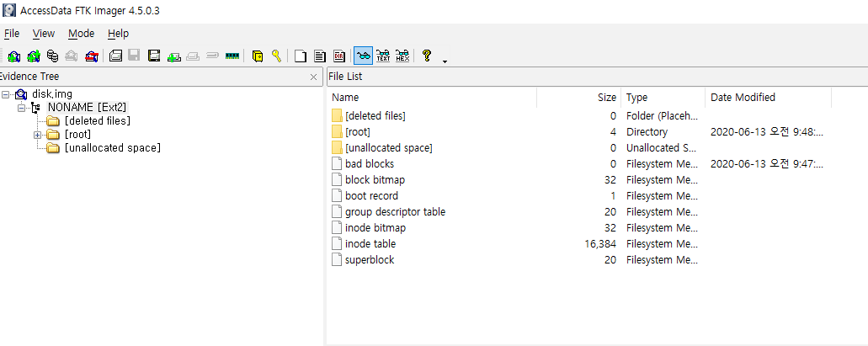Click the Export Files blank page icon
Viewport: 868px width, 346px height.
[301, 56]
